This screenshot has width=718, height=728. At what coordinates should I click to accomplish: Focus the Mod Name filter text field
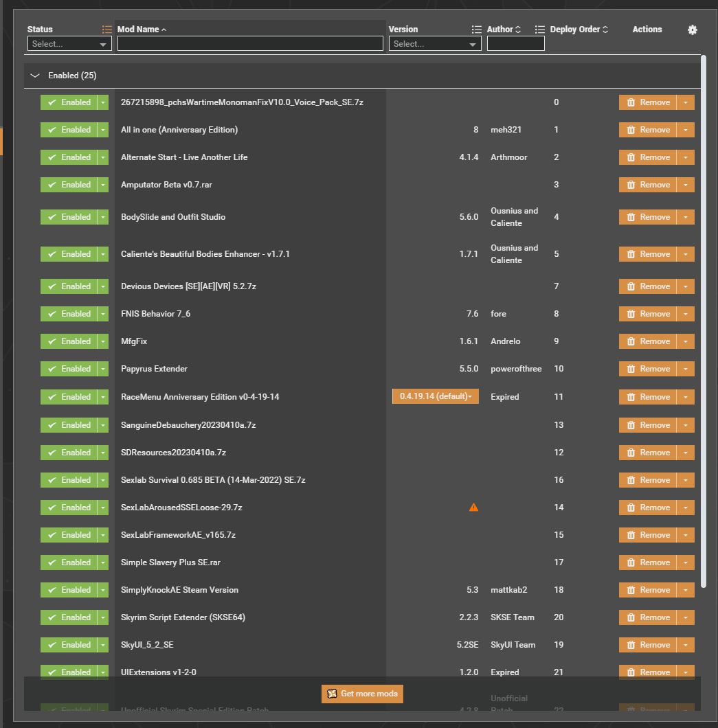[x=250, y=44]
